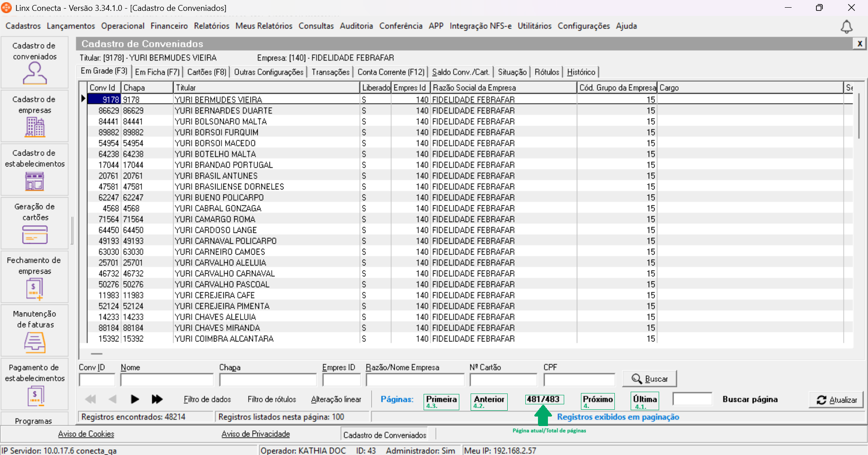The image size is (868, 455).
Task: Open the Conferência menu
Action: pyautogui.click(x=401, y=26)
